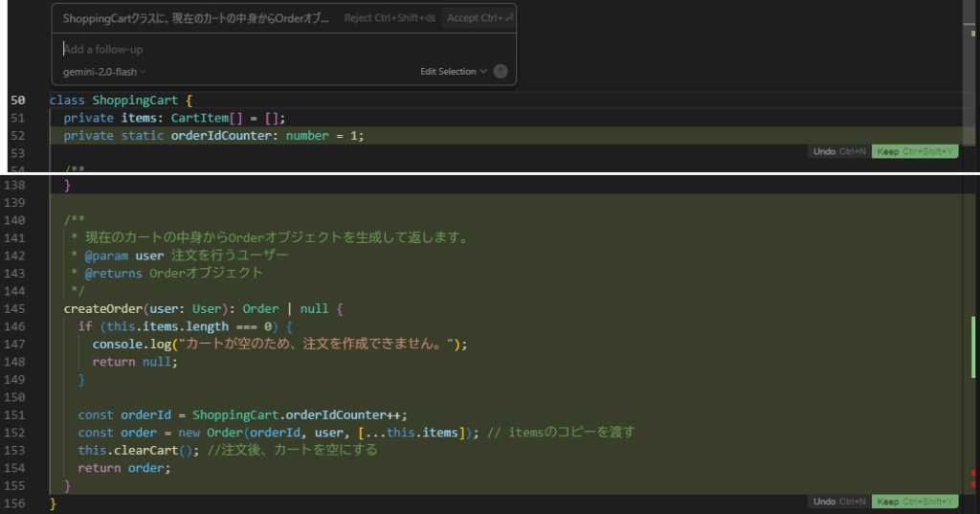The width and height of the screenshot is (980, 514).
Task: Click 'this.items.length' in the if condition
Action: click(167, 326)
